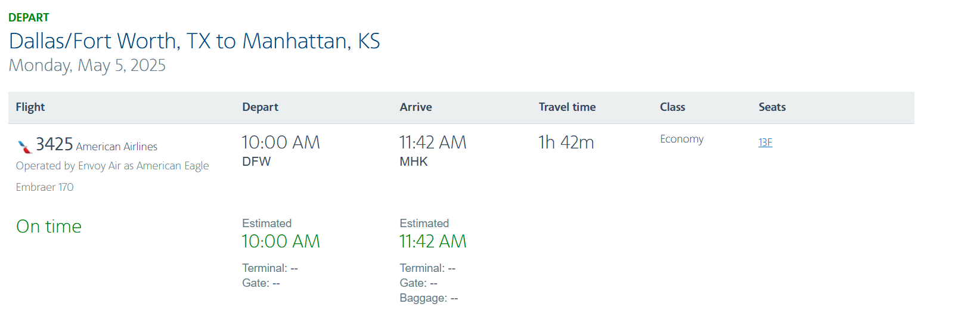Click the DFW airport code

[256, 162]
